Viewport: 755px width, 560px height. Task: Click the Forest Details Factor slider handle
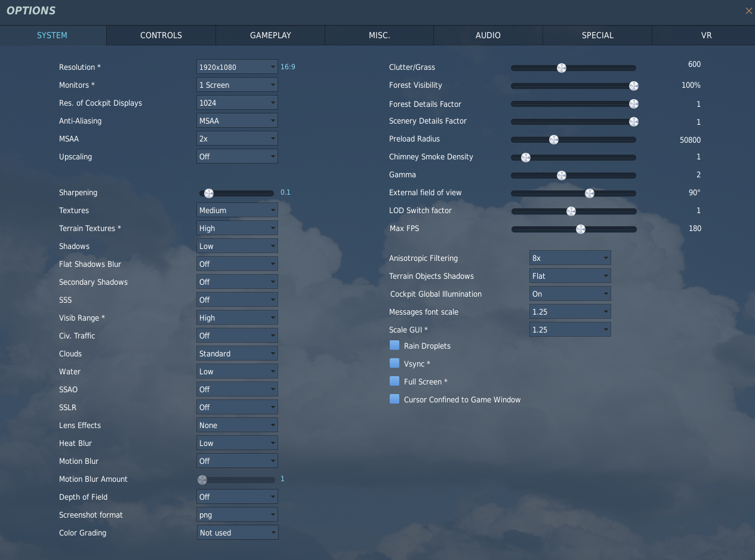click(x=634, y=104)
